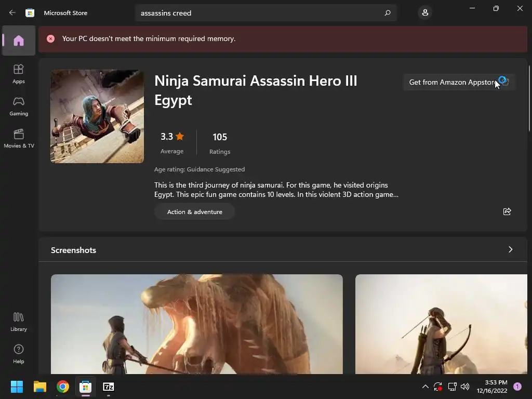Click the Age rating: Guidance Suggested text
This screenshot has width=532, height=399.
click(x=199, y=169)
